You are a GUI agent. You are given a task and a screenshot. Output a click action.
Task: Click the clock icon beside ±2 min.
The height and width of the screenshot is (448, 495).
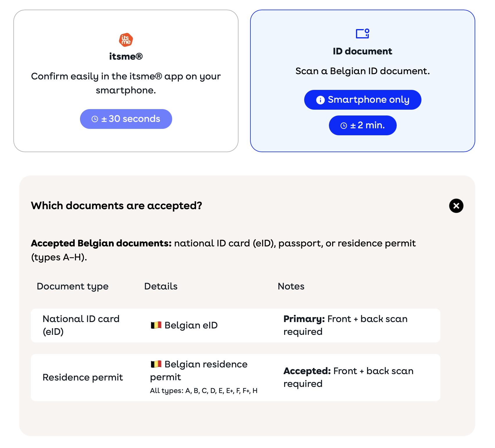click(344, 126)
